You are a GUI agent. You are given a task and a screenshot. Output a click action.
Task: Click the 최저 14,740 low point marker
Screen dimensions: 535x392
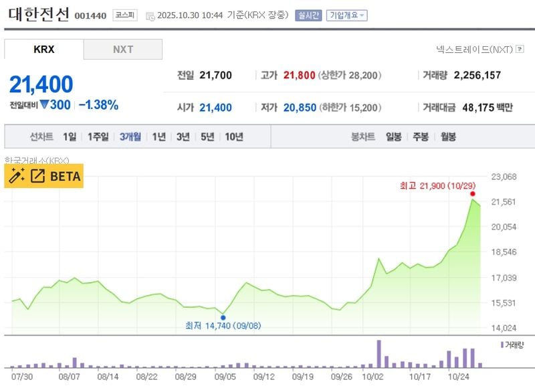point(223,318)
